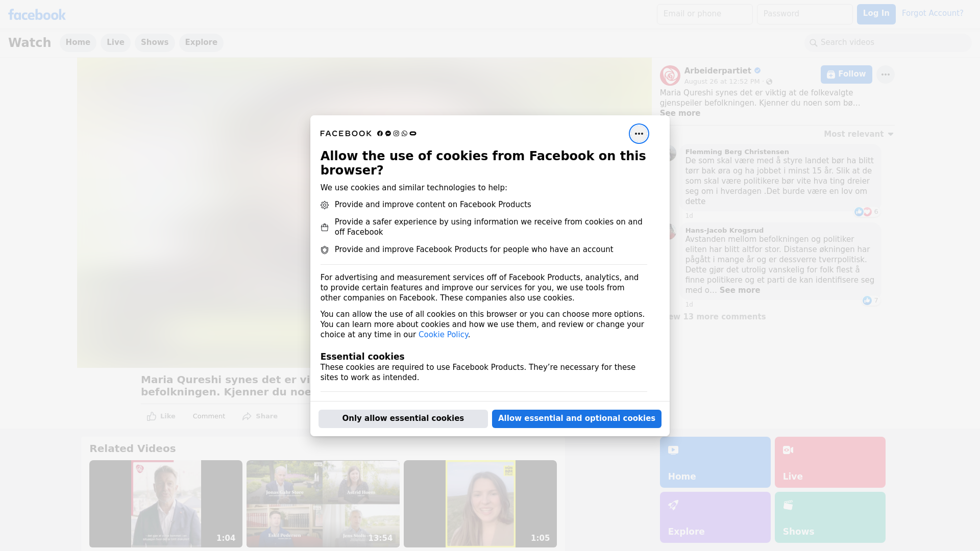Expand Hans-Jacob Krogsrud's comment See more
The width and height of the screenshot is (980, 551).
pyautogui.click(x=740, y=290)
